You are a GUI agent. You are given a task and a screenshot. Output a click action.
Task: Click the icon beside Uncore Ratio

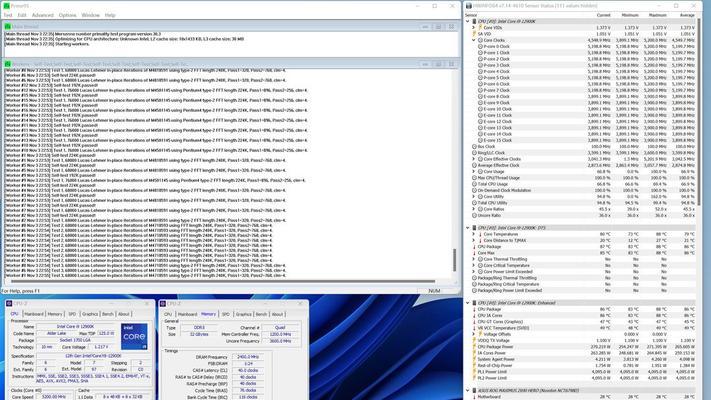[474, 215]
